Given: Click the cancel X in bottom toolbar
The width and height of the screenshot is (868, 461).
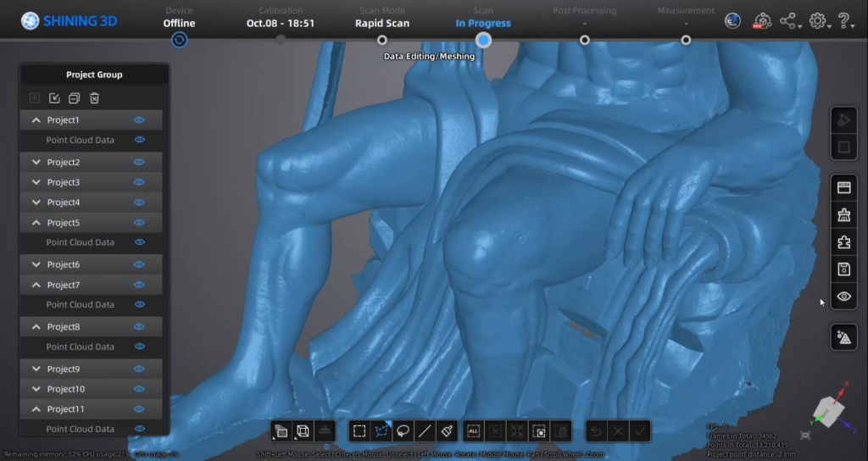Looking at the screenshot, I should pos(618,431).
